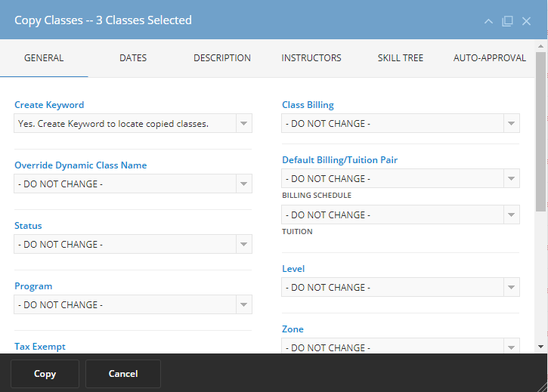Viewport: 548px width, 392px height.
Task: Click the Copy button
Action: pyautogui.click(x=45, y=374)
